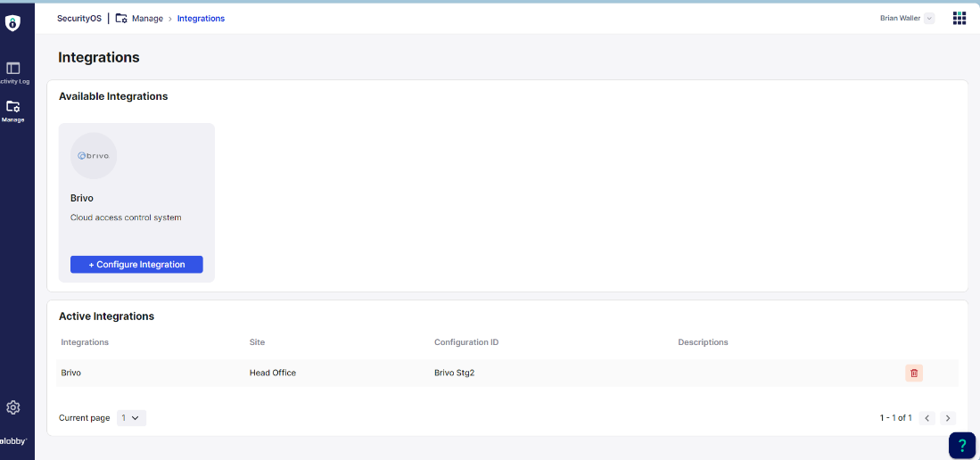Click the Available Integrations heading
Screen dimensions: 980x460
pyautogui.click(x=113, y=96)
